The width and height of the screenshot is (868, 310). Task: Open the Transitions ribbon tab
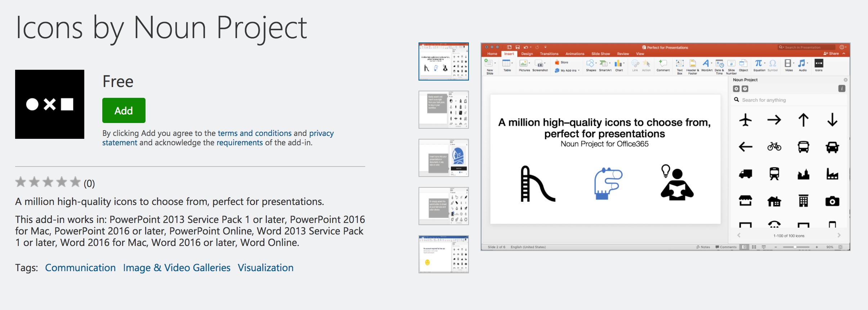tap(549, 54)
